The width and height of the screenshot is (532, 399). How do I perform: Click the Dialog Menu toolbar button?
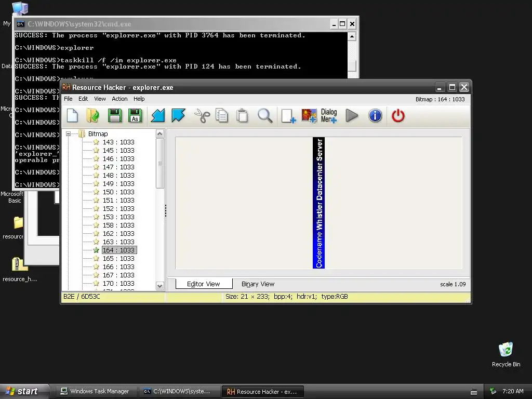(329, 116)
